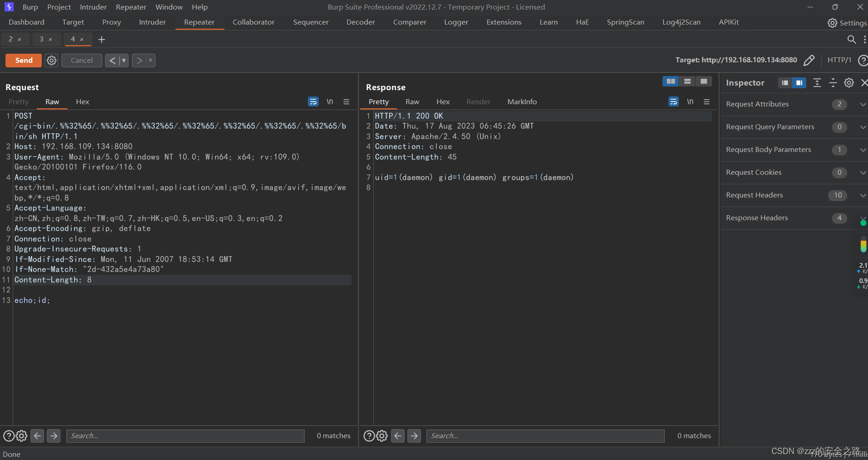Select combined tabbed layout view

click(704, 81)
